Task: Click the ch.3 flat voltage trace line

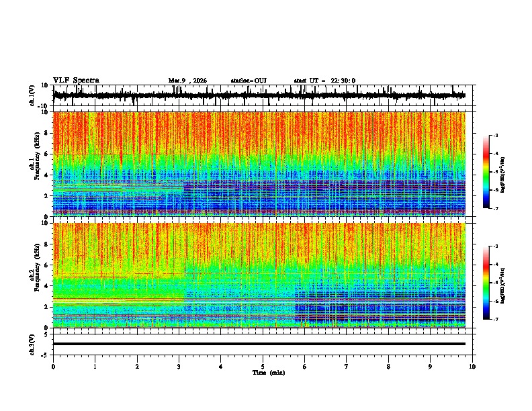Action: [x=259, y=344]
